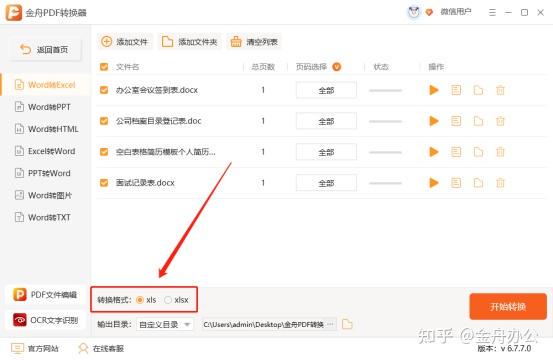The height and width of the screenshot is (360, 553).
Task: Start converting 面试记录表.docx with its play icon
Action: (x=434, y=183)
